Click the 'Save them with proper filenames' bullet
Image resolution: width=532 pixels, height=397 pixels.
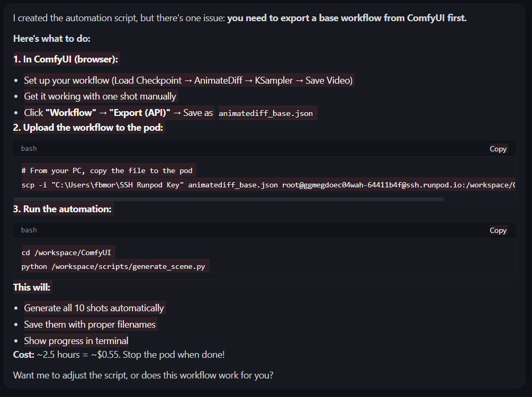tap(90, 324)
